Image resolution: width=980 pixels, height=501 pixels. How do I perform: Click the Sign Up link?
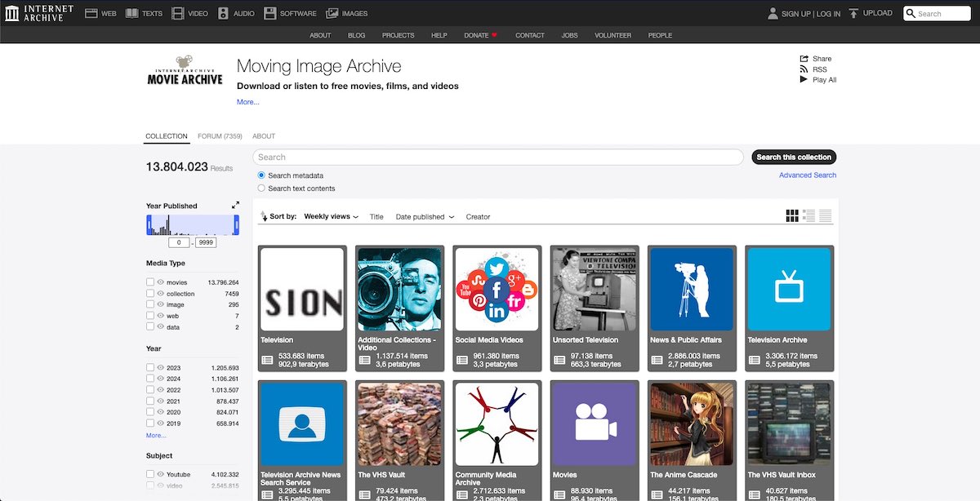(796, 14)
